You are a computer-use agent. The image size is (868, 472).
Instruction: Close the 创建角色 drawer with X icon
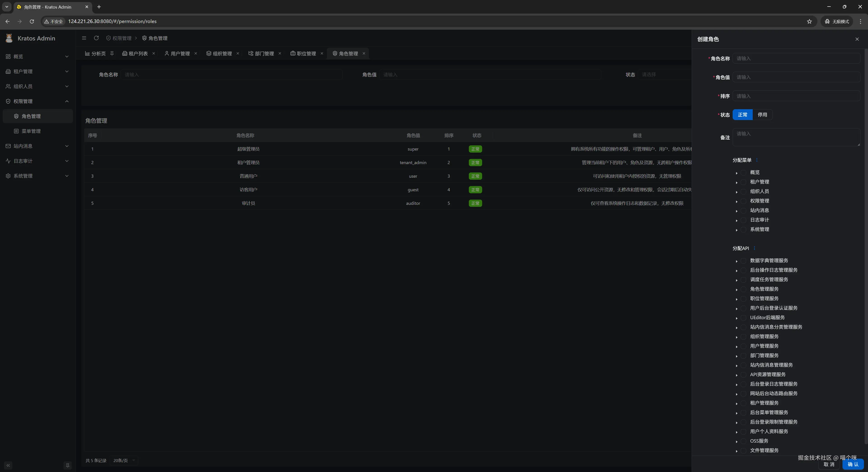pos(857,39)
